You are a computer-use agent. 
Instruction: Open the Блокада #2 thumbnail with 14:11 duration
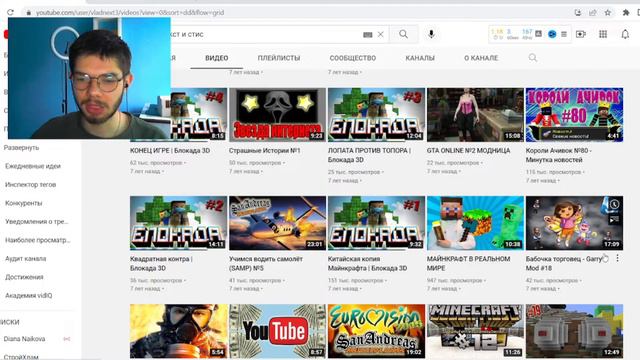pyautogui.click(x=178, y=223)
